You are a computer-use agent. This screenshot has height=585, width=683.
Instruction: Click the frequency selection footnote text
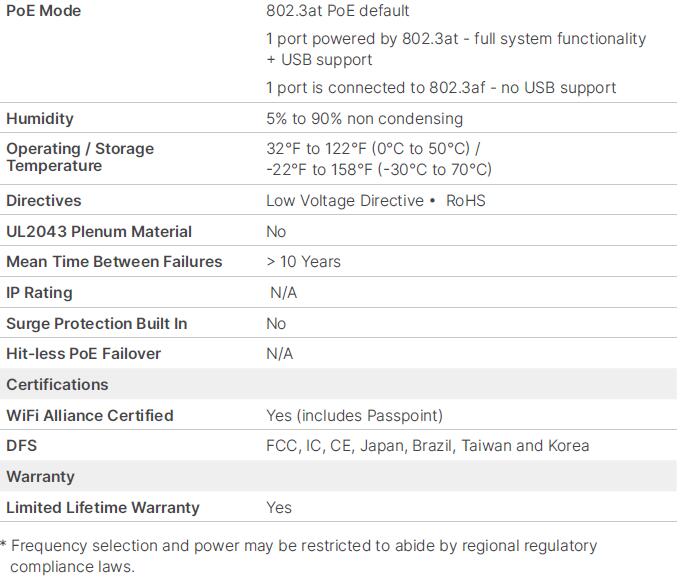(x=299, y=556)
